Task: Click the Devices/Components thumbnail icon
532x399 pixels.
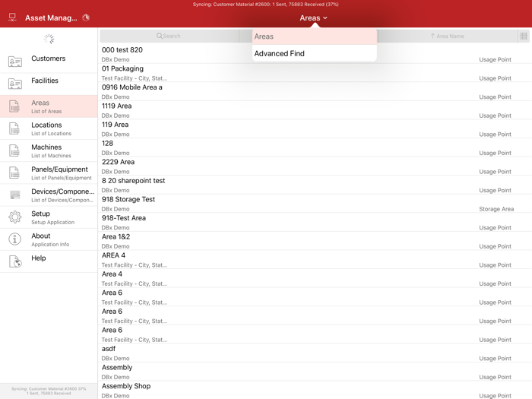Action: (x=15, y=195)
